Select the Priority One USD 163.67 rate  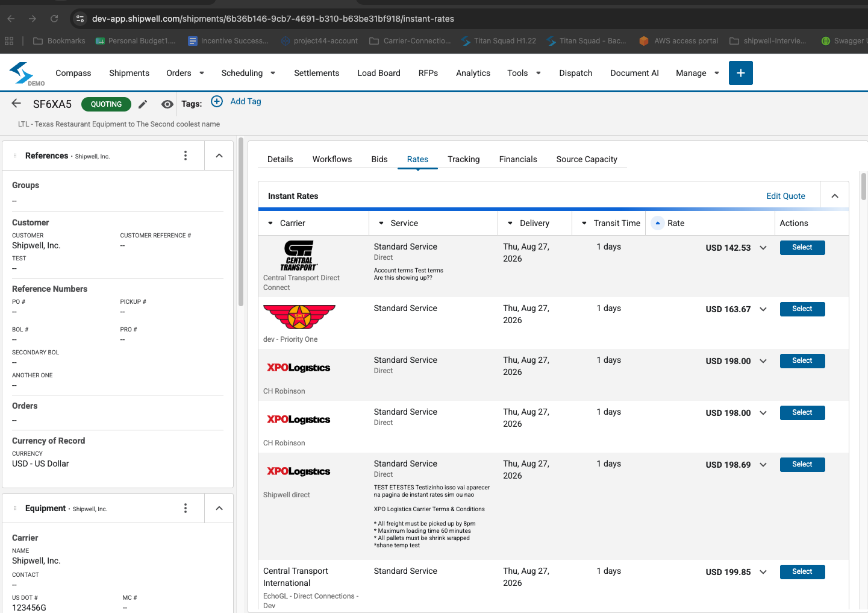802,309
